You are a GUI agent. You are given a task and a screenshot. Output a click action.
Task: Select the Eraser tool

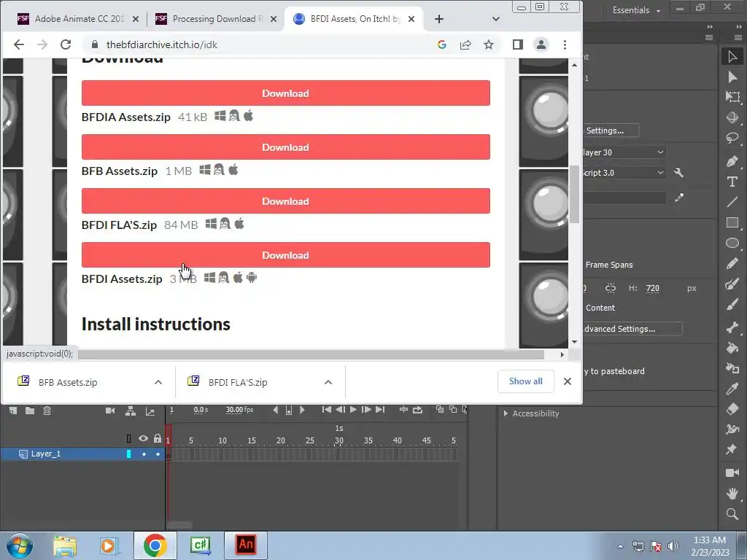732,409
